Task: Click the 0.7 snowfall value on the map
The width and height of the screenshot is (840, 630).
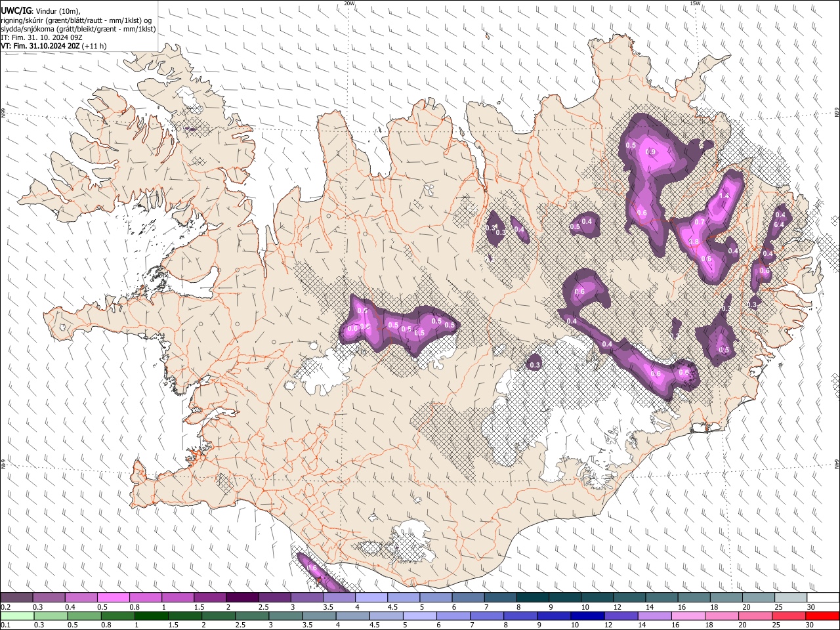Action: [x=699, y=222]
